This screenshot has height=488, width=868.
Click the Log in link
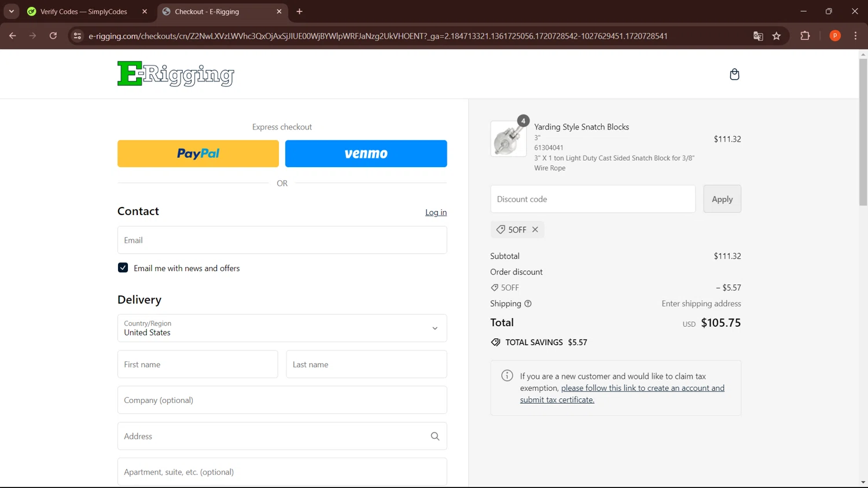pos(436,212)
